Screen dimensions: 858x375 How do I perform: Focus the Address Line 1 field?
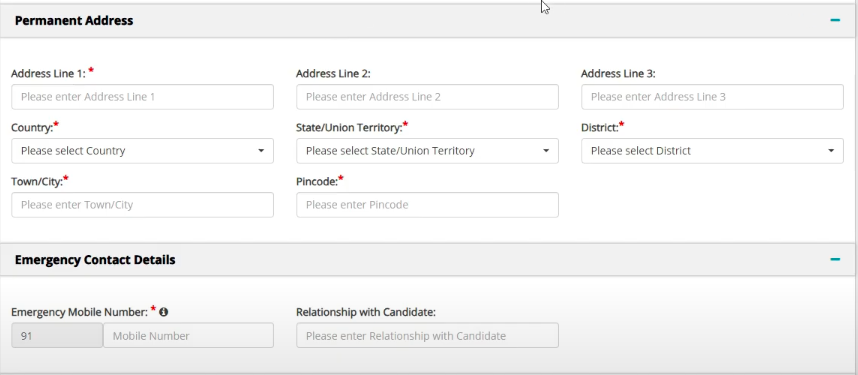[x=142, y=97]
